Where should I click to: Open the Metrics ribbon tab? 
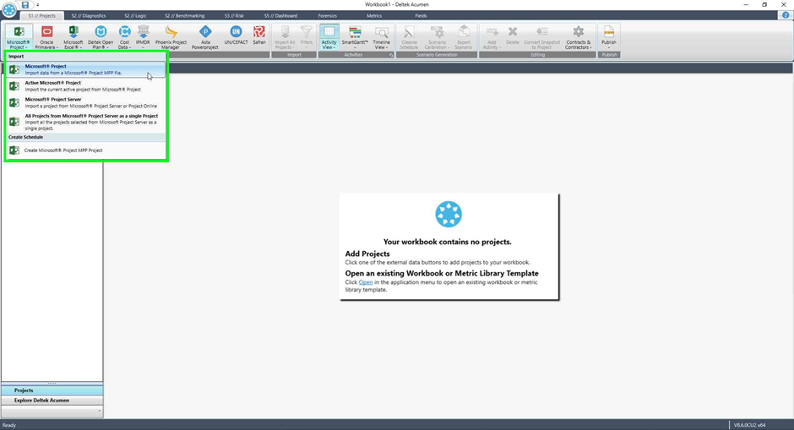(374, 16)
